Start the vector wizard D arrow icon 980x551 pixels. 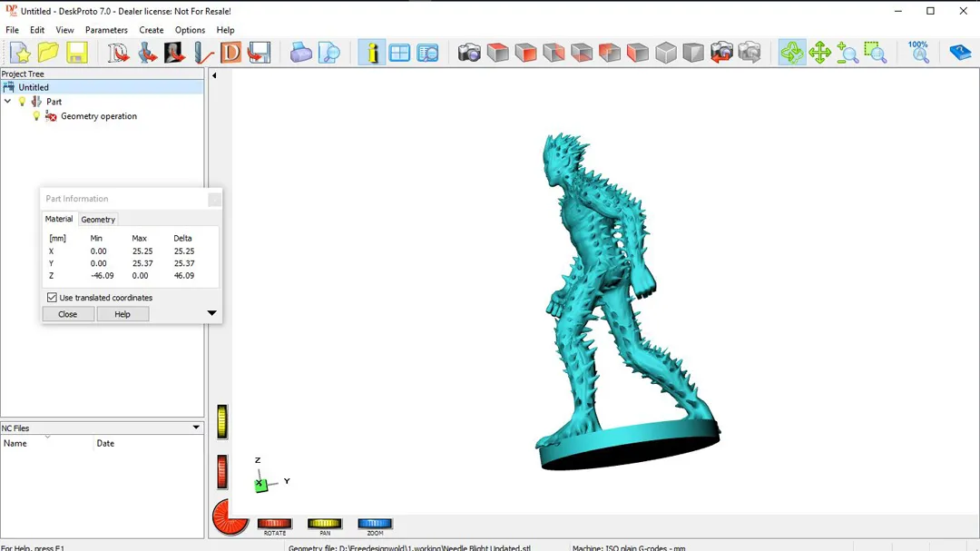[x=117, y=54]
